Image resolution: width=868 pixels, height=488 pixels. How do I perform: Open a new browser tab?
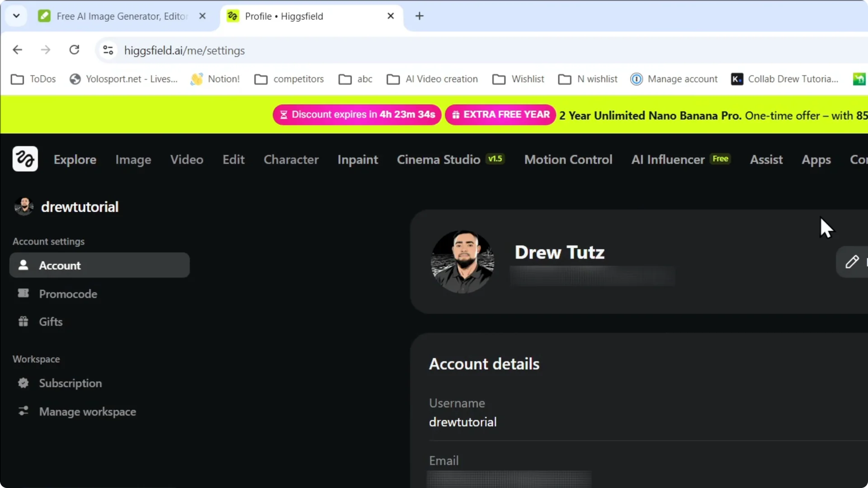[x=420, y=16]
